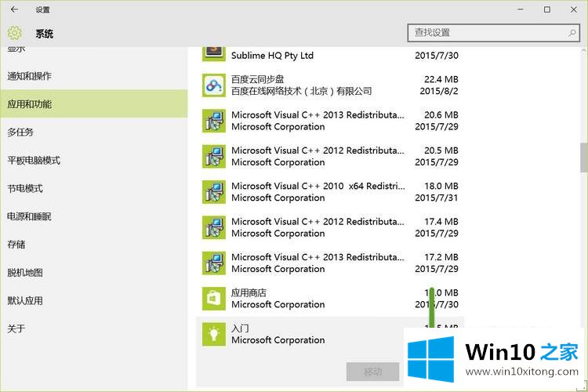Maximize the 设置 window

pos(547,9)
